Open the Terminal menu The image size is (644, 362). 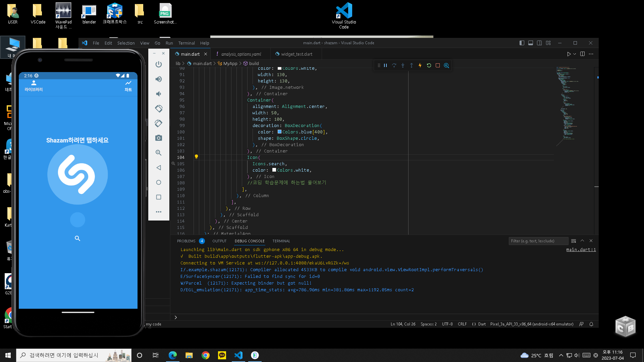pos(186,43)
